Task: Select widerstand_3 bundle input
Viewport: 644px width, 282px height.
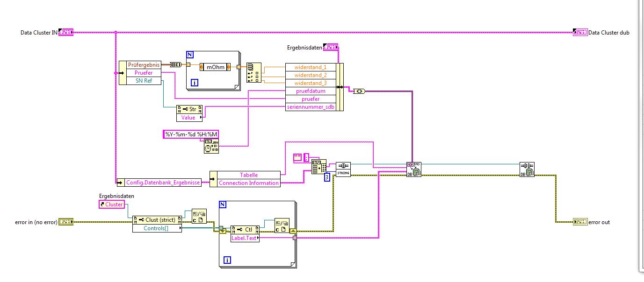Action: tap(311, 83)
